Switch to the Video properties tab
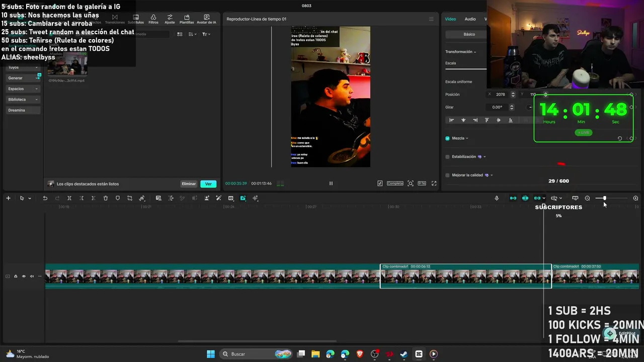 point(450,19)
